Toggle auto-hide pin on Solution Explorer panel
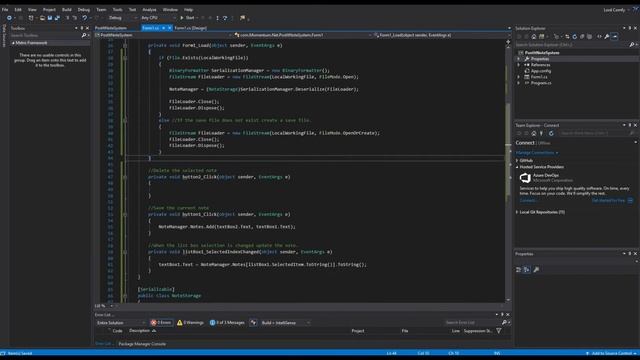 pyautogui.click(x=630, y=28)
